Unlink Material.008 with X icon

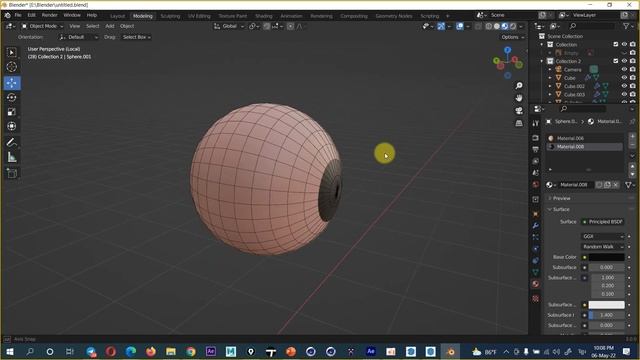pyautogui.click(x=616, y=185)
